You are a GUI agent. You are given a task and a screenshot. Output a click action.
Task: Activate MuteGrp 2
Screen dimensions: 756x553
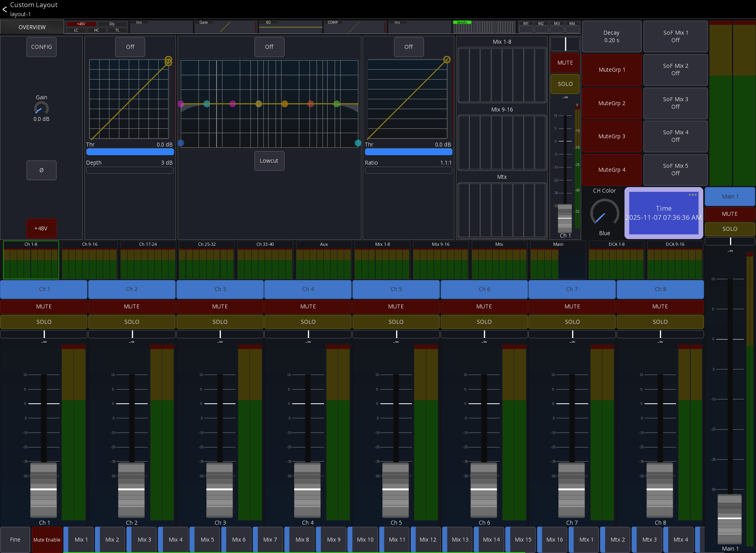click(x=612, y=103)
